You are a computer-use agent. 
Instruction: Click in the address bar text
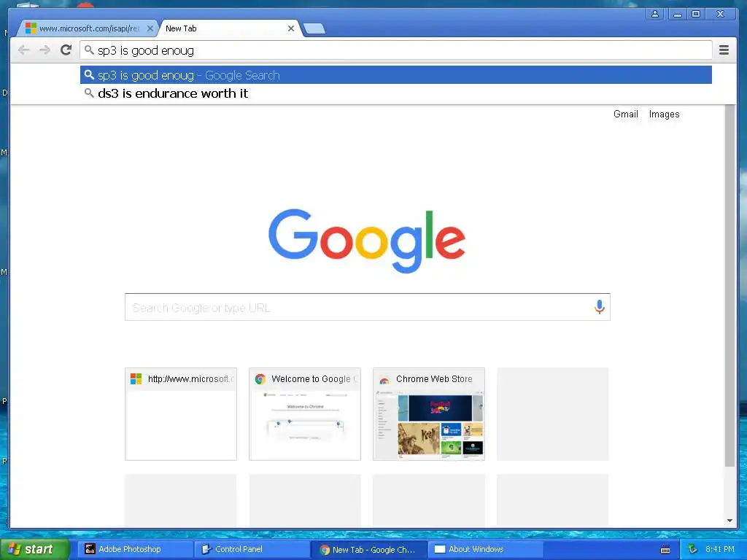(395, 50)
